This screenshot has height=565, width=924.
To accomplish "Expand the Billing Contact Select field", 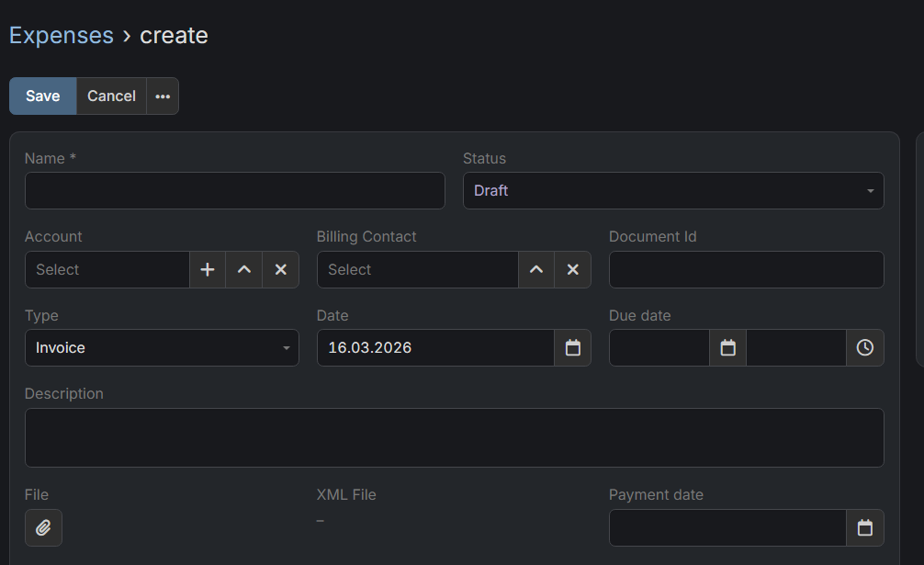I will point(418,269).
